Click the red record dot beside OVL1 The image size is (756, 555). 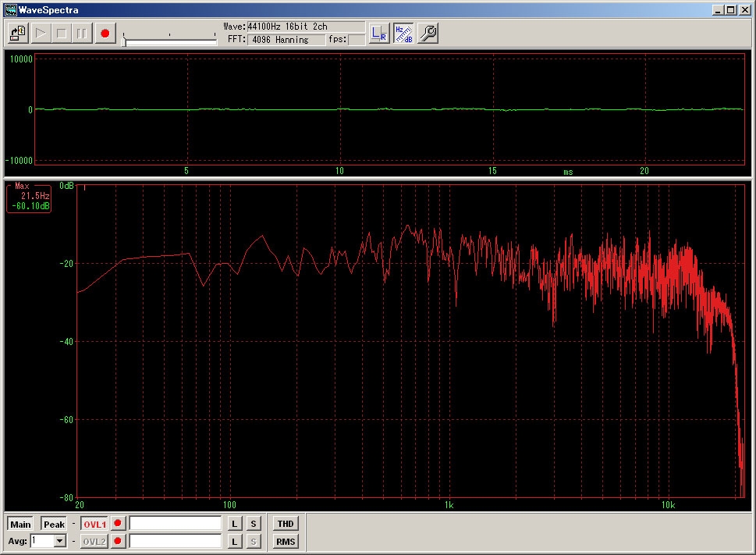119,524
